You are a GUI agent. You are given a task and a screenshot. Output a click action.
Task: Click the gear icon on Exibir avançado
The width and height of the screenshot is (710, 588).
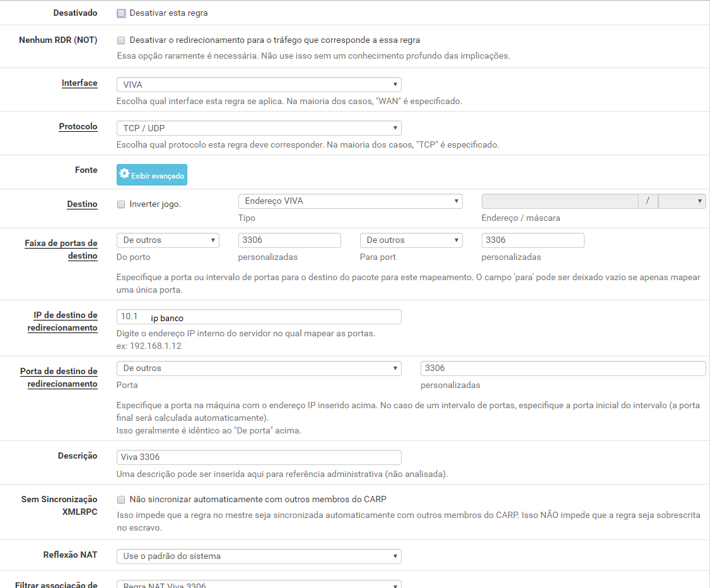[x=125, y=174]
